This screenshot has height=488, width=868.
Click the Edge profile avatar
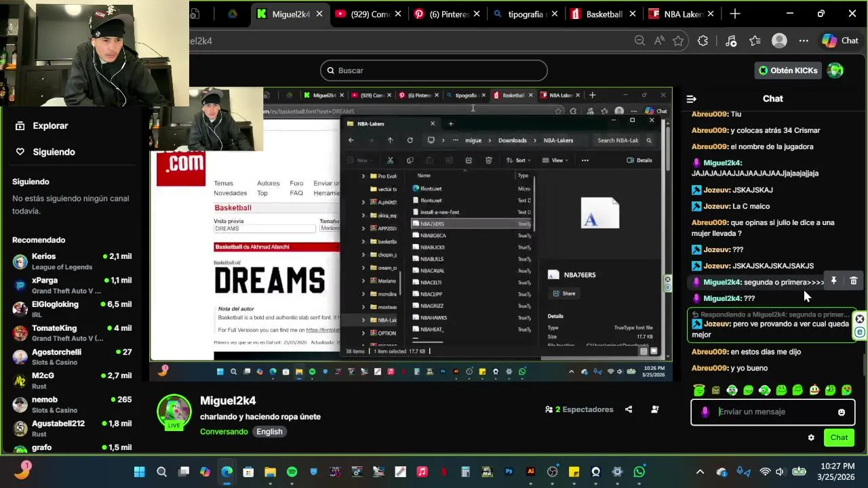click(x=779, y=41)
